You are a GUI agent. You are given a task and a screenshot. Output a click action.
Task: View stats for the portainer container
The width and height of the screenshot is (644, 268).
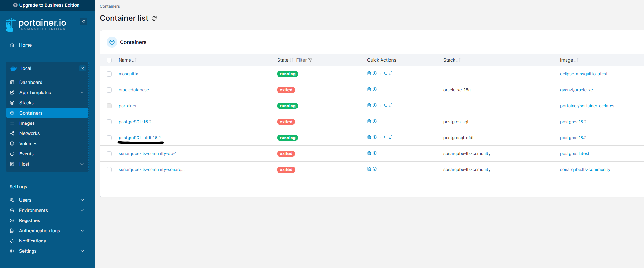380,105
